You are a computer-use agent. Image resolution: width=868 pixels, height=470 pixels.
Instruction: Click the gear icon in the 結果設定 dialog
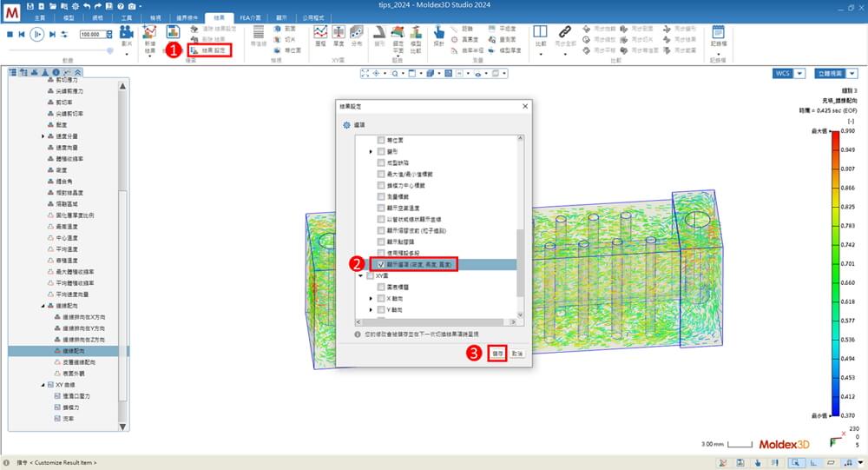[346, 125]
